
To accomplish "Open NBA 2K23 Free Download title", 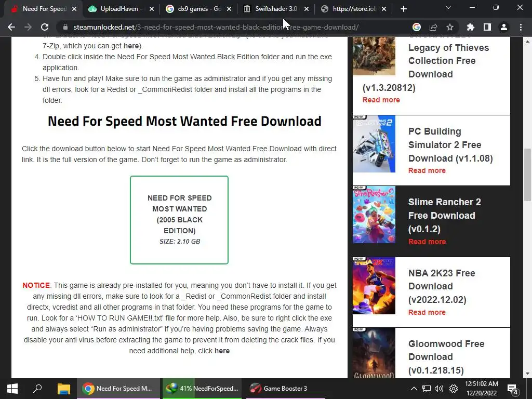I will pyautogui.click(x=442, y=286).
